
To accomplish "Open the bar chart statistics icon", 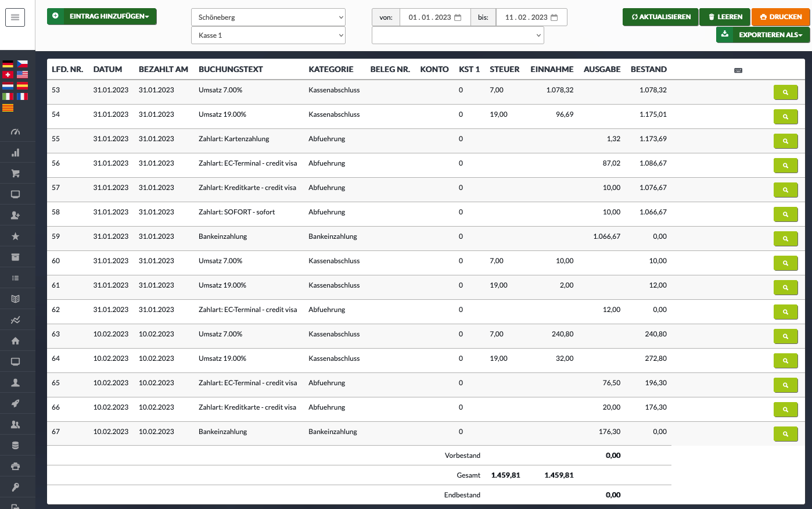I will (x=16, y=153).
